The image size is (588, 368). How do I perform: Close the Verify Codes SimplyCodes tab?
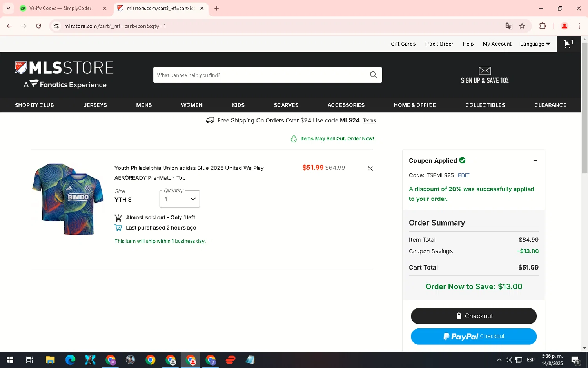point(105,8)
